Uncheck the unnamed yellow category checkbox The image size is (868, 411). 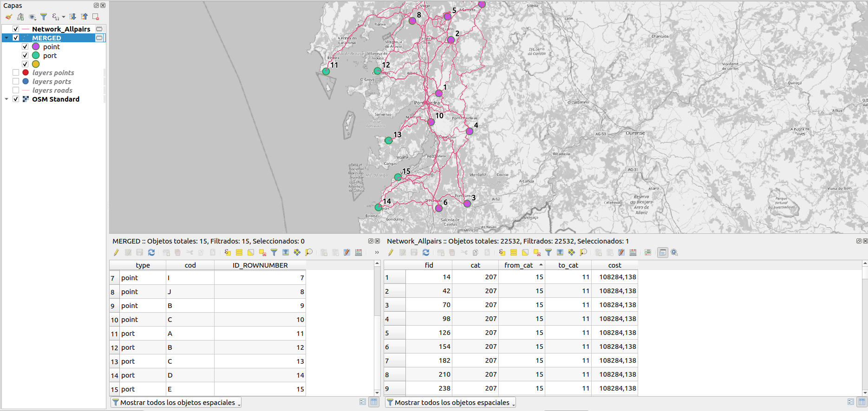(25, 64)
